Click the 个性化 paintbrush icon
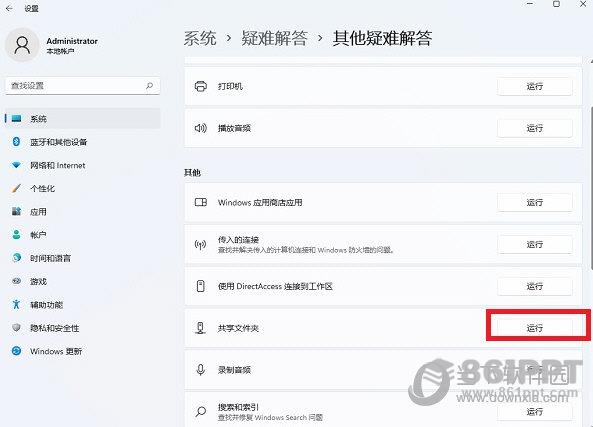 [16, 188]
